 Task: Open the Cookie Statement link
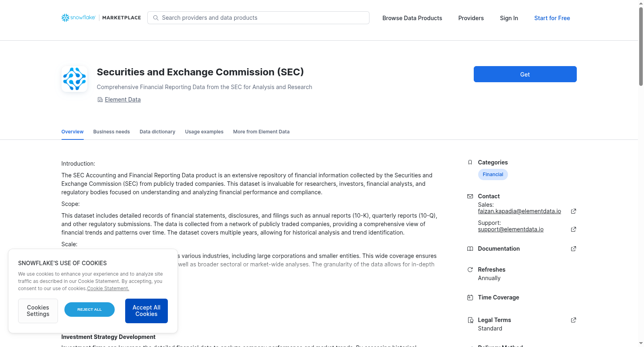pos(108,289)
